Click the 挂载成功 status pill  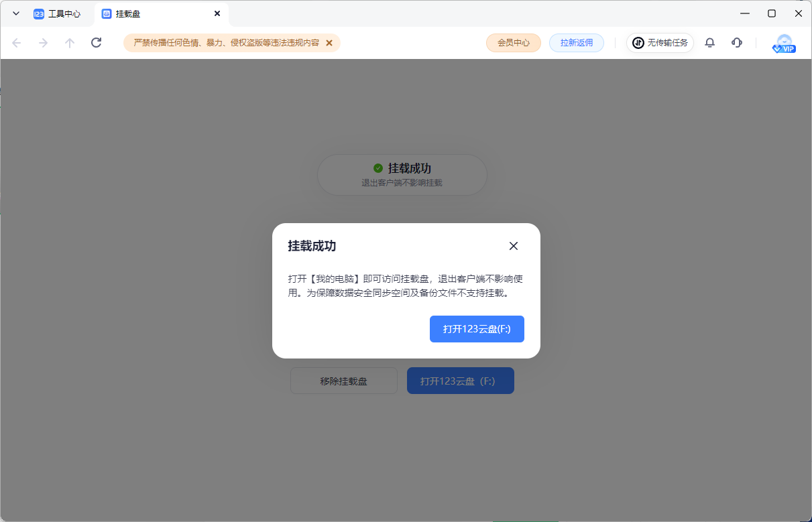[402, 174]
